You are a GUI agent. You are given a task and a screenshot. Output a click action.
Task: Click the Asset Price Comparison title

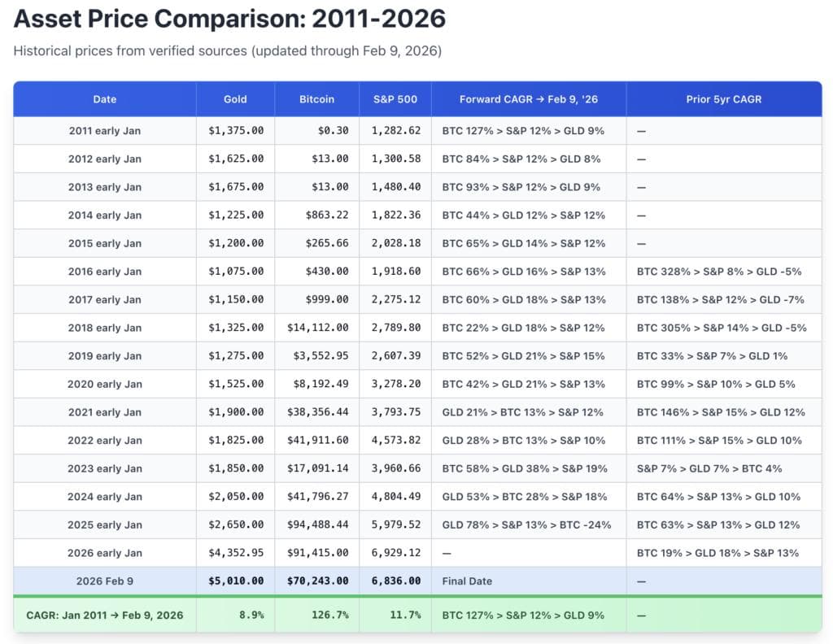point(229,20)
